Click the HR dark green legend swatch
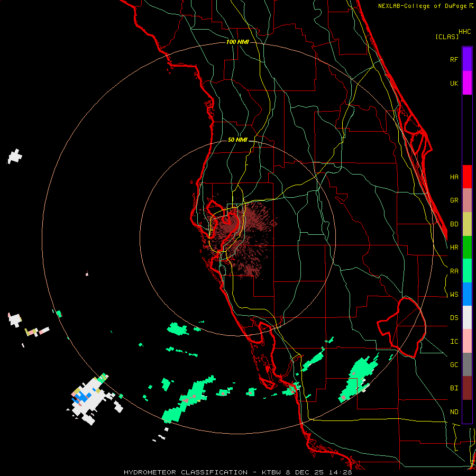Screen dimensions: 476x476 pos(467,247)
